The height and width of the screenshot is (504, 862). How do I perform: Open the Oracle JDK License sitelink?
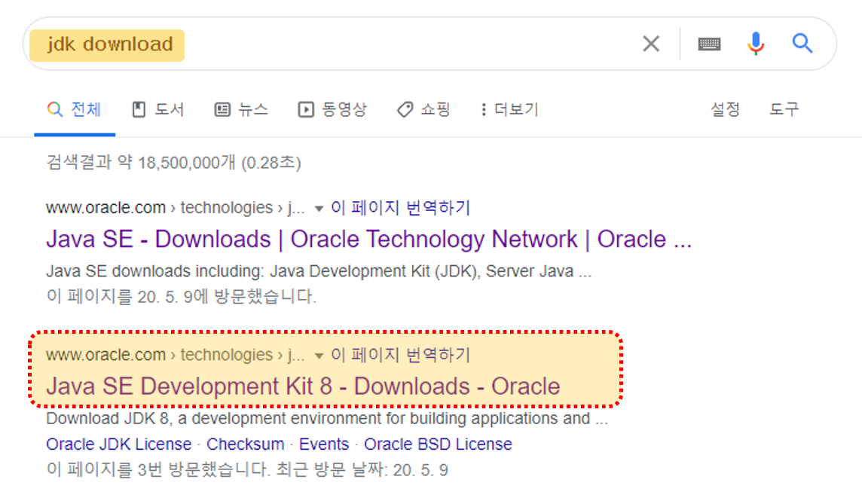pyautogui.click(x=119, y=444)
